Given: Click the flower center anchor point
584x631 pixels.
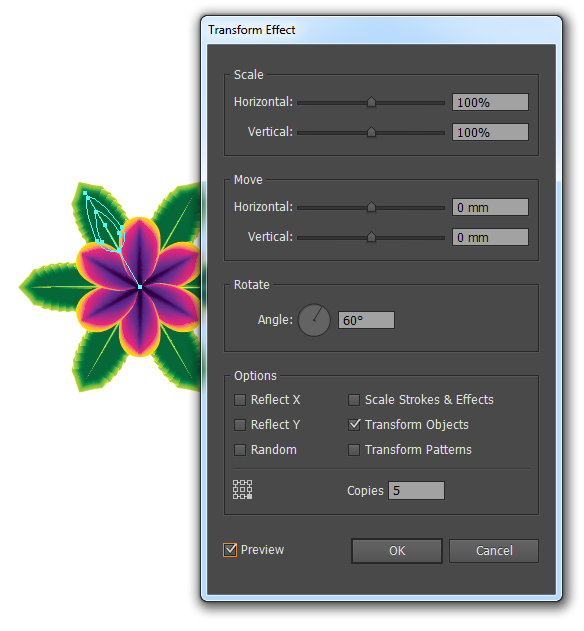Looking at the screenshot, I should pos(140,287).
